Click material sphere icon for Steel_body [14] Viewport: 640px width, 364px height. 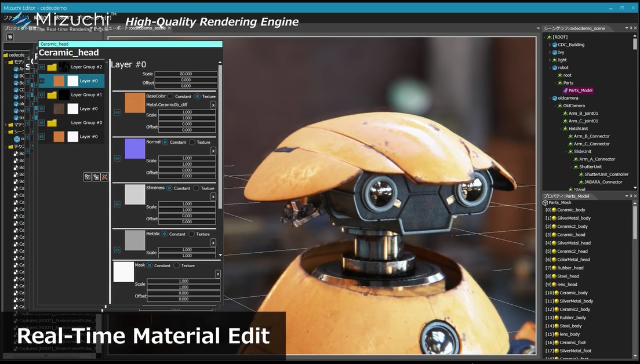tap(557, 326)
